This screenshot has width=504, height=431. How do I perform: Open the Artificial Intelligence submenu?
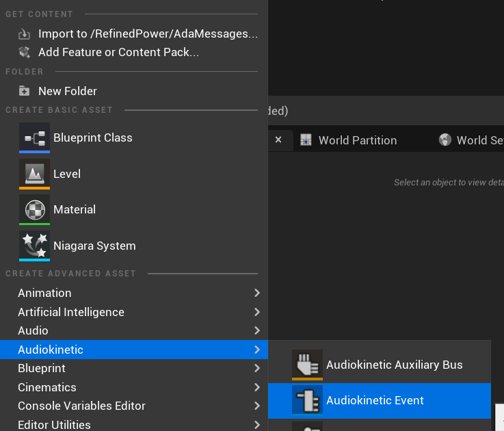click(x=134, y=312)
